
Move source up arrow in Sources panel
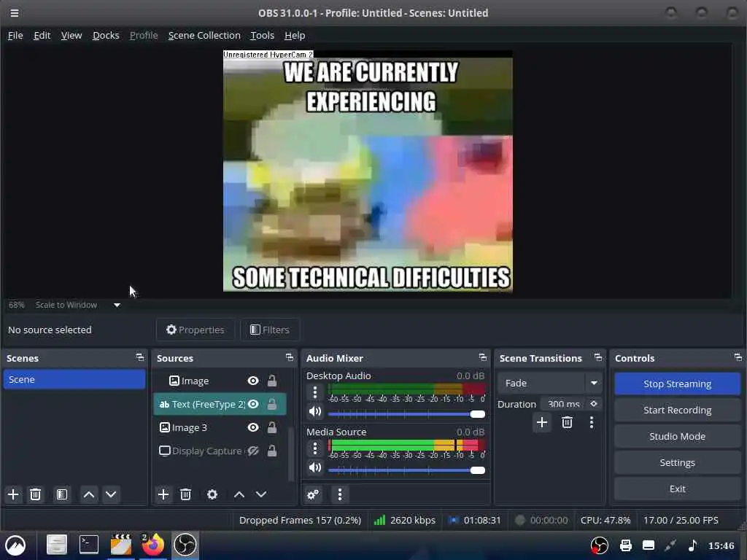(x=239, y=494)
